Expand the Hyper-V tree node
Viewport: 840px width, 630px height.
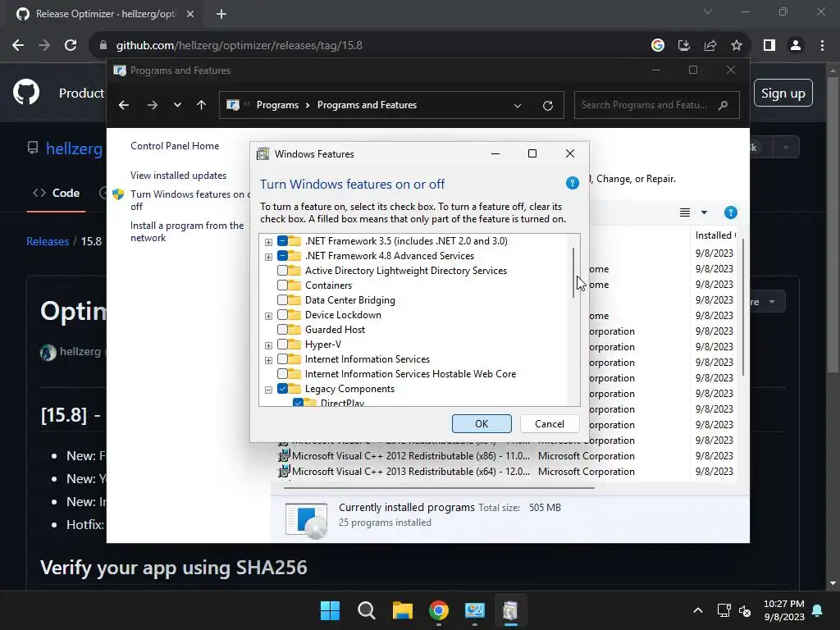[268, 345]
